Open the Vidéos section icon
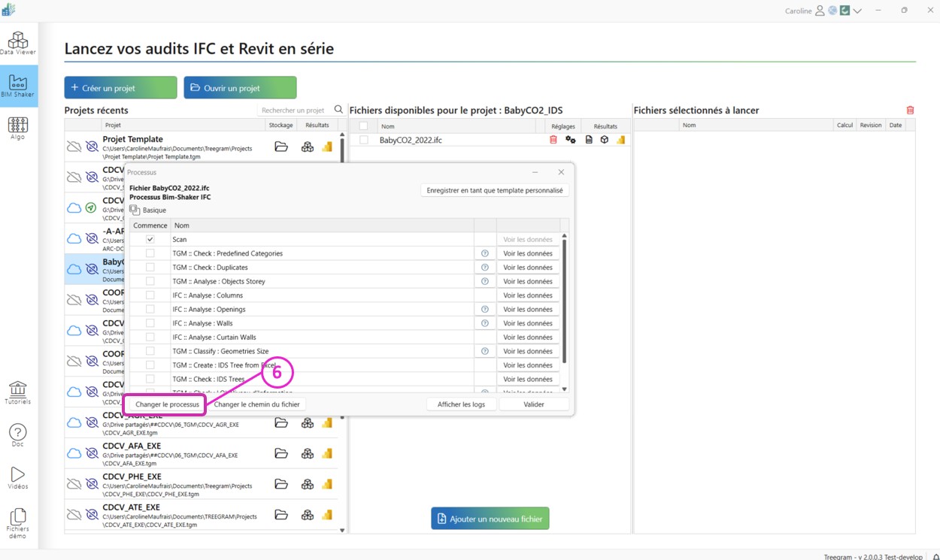This screenshot has height=560, width=940. coord(18,477)
